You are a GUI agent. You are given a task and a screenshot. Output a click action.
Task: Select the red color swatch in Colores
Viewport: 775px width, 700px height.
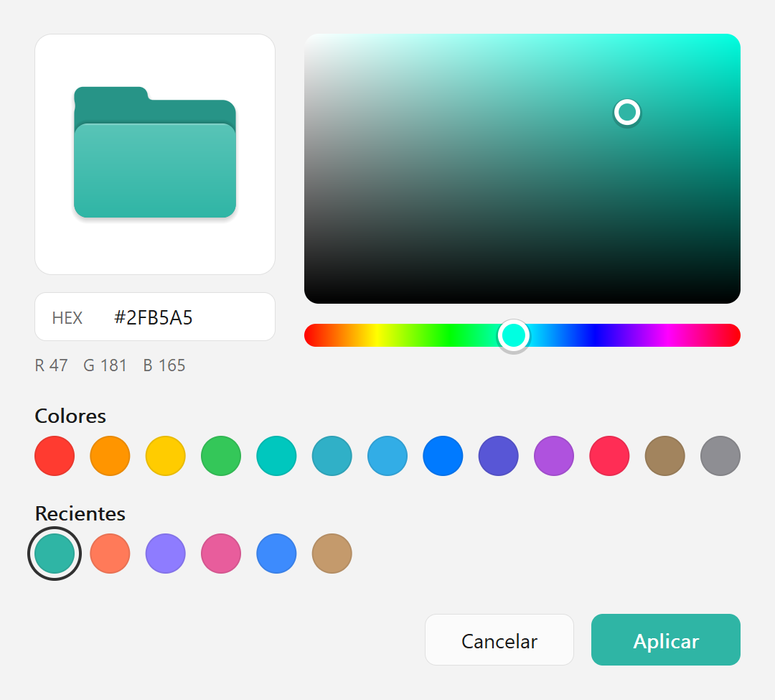55,456
